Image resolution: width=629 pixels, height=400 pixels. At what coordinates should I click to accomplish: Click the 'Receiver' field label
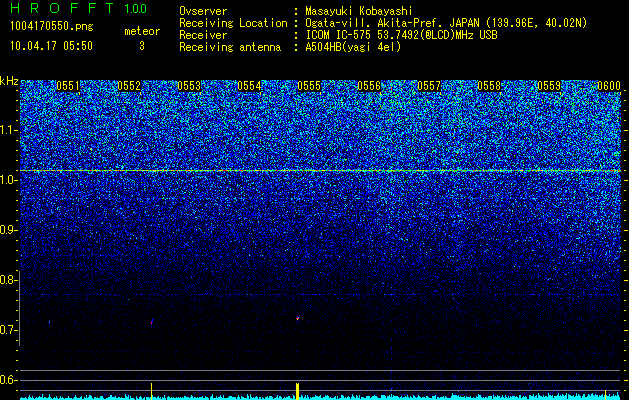(x=203, y=35)
